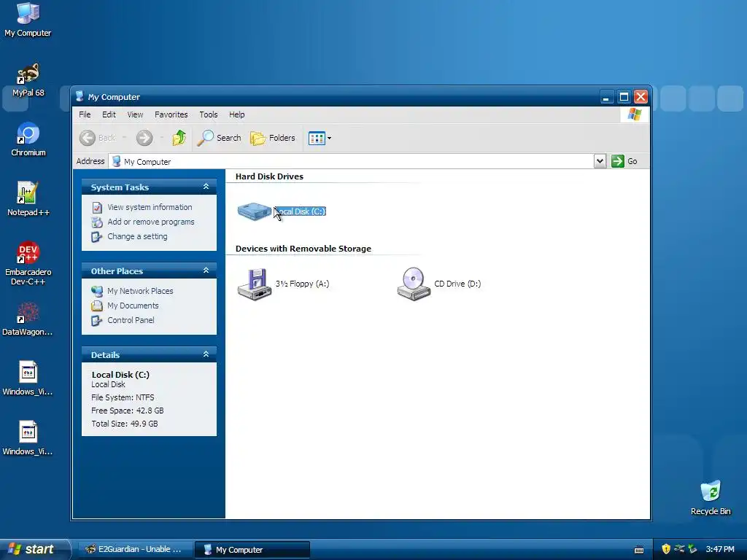Toggle the Folders pane
Image resolution: width=747 pixels, height=560 pixels.
(x=273, y=138)
